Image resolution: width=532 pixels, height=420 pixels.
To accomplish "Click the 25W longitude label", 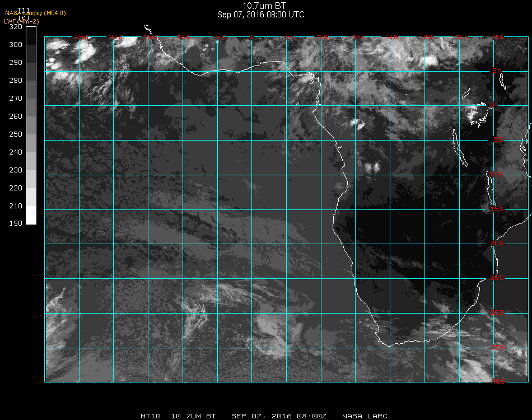I will [81, 37].
